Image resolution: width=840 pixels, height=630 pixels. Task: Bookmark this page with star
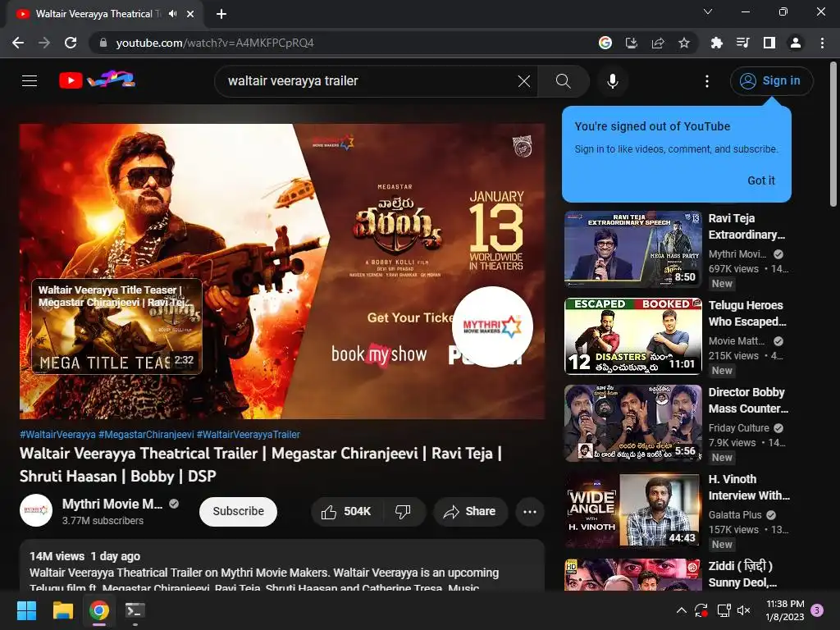click(684, 43)
